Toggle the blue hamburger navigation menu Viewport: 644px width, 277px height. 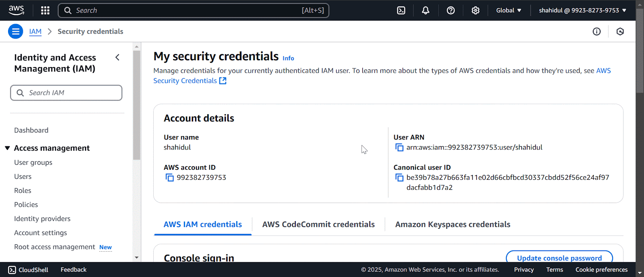coord(16,31)
